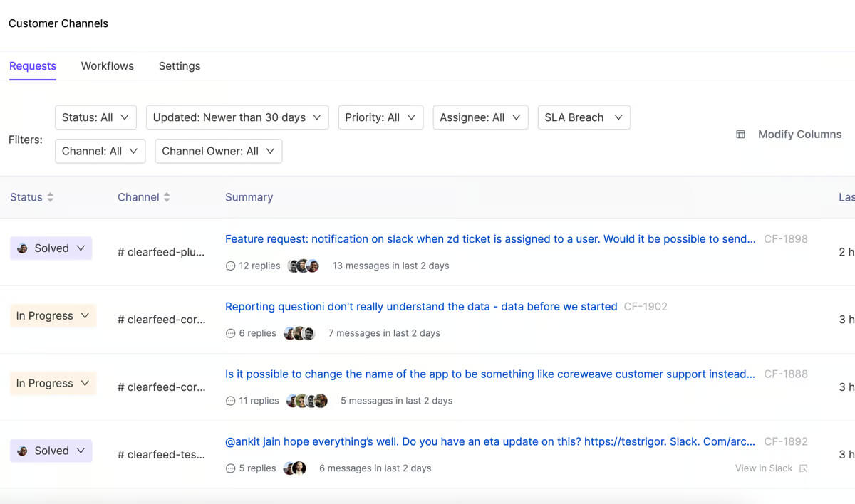This screenshot has height=504, width=855.
Task: Click the 6 replies comment icon
Action: click(x=230, y=333)
